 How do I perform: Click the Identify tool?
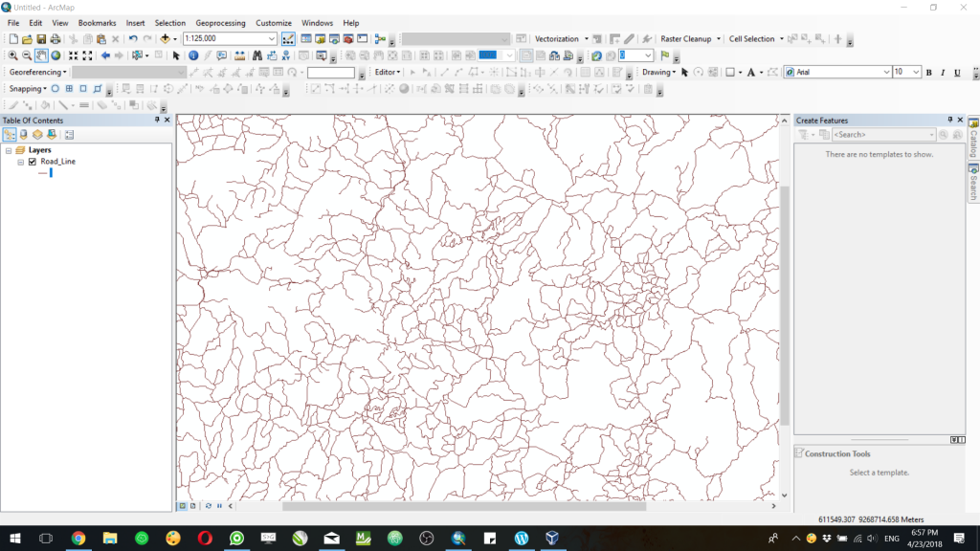193,55
